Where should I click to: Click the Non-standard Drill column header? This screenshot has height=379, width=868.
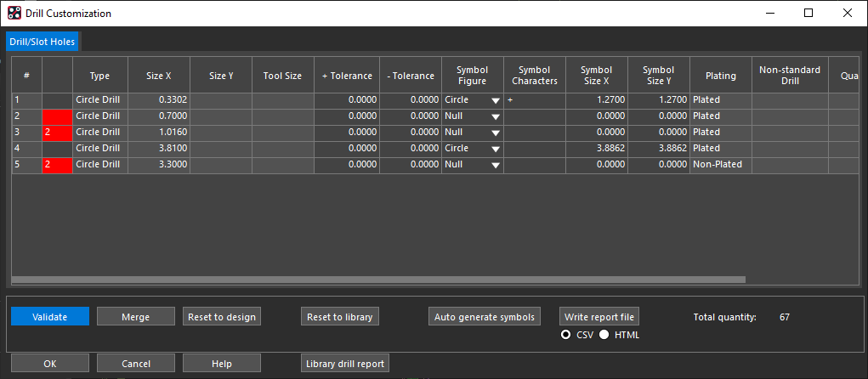(x=790, y=76)
